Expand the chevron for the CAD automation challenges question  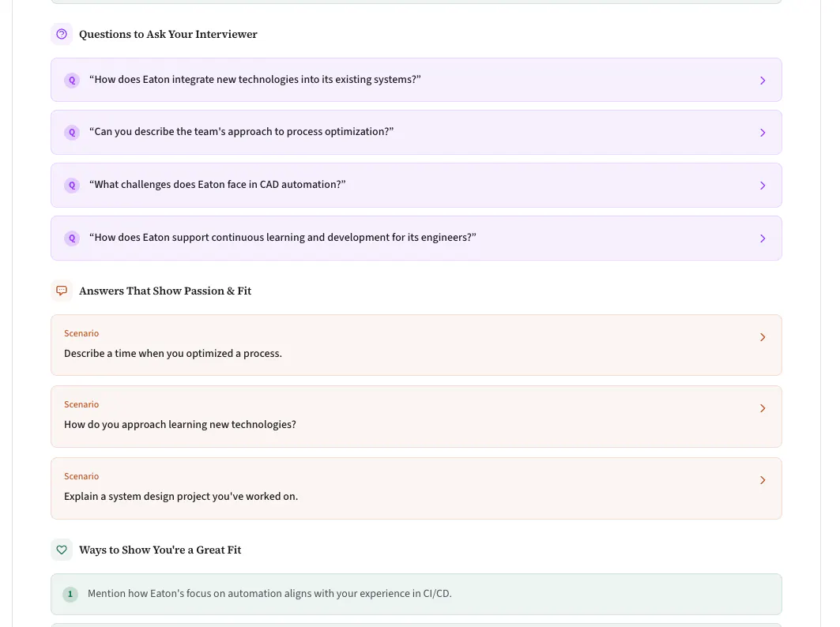763,186
